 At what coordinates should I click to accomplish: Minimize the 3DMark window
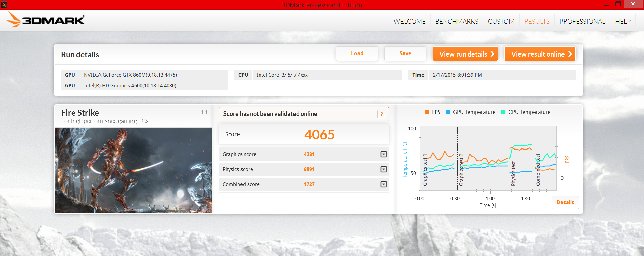[606, 5]
